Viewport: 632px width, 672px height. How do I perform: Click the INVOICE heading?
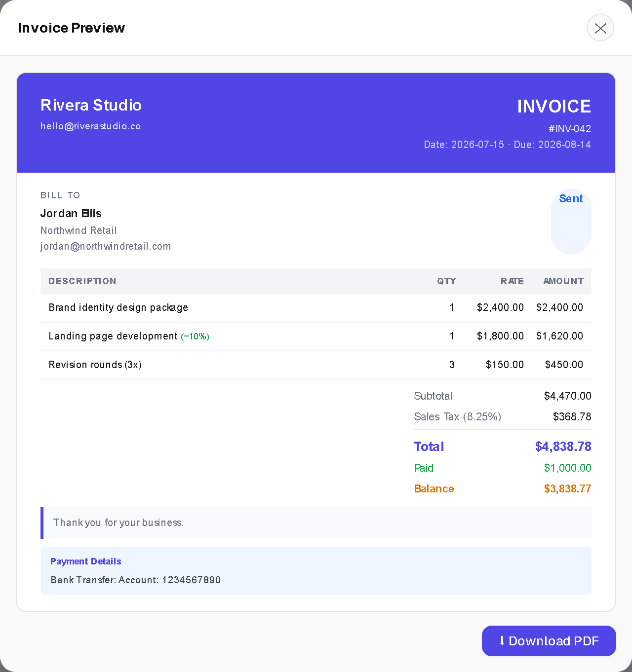pyautogui.click(x=553, y=106)
